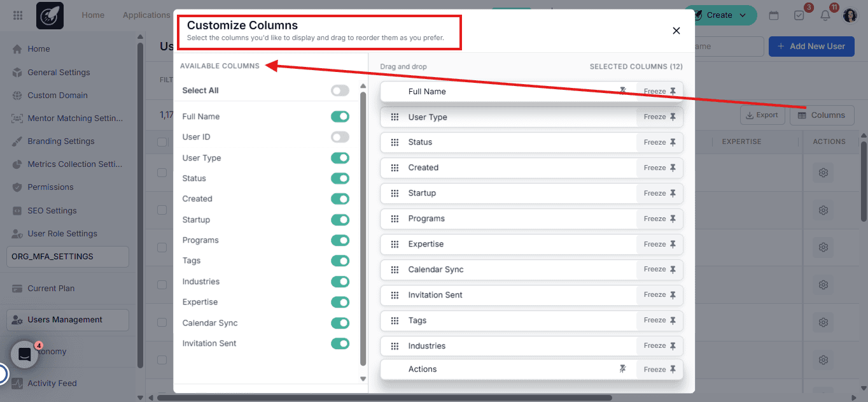Open Branding Settings in sidebar
Image resolution: width=868 pixels, height=402 pixels.
[60, 141]
